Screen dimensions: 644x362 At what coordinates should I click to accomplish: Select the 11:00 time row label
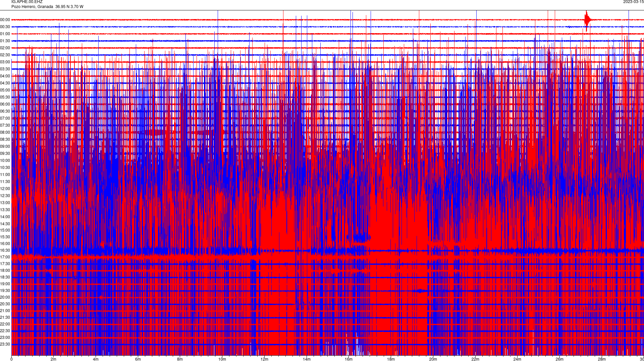point(5,175)
